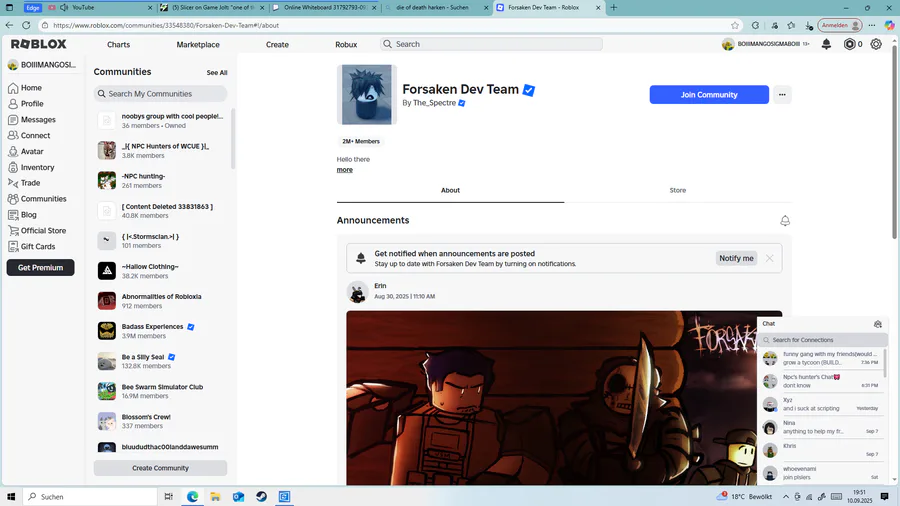Click the browser address bar URL
The width and height of the screenshot is (900, 506).
[x=166, y=25]
